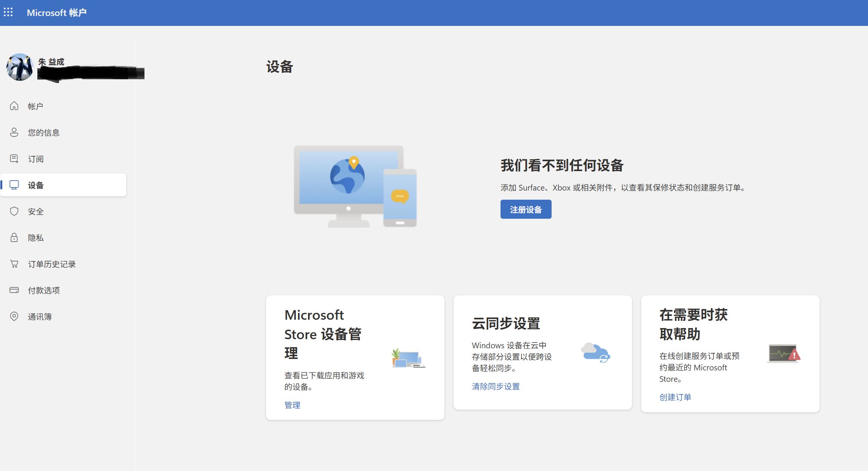
Task: Open 付款选项 in the sidebar
Action: click(63, 290)
